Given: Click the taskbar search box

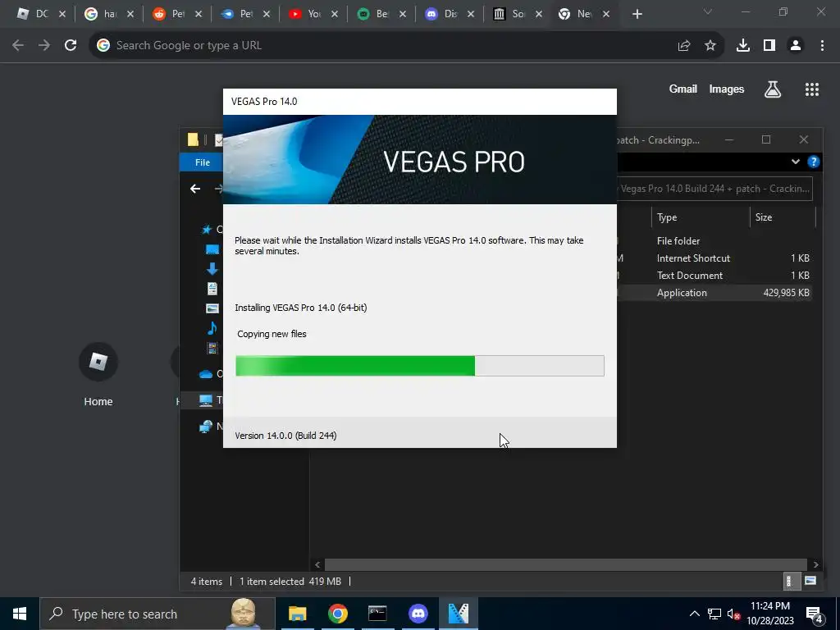Looking at the screenshot, I should pyautogui.click(x=157, y=614).
